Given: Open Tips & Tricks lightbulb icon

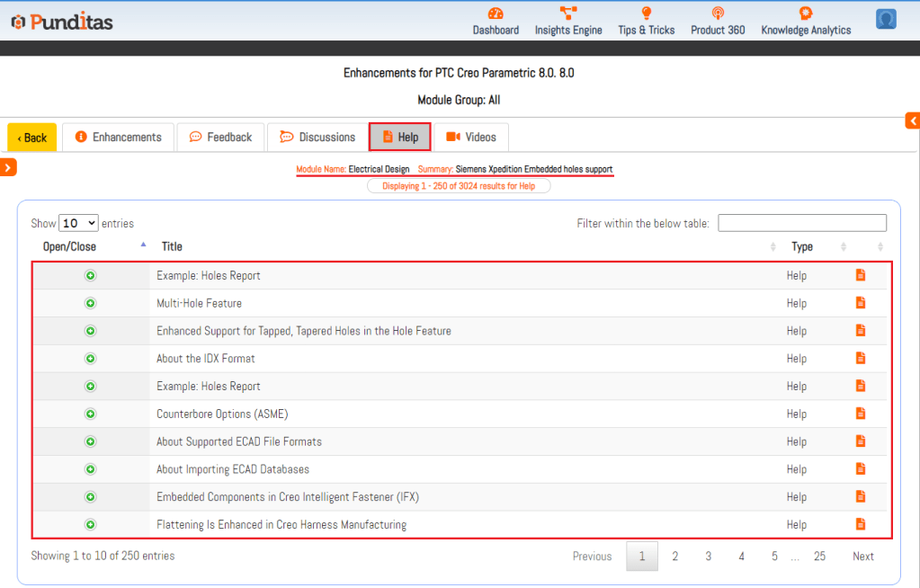Looking at the screenshot, I should 646,13.
